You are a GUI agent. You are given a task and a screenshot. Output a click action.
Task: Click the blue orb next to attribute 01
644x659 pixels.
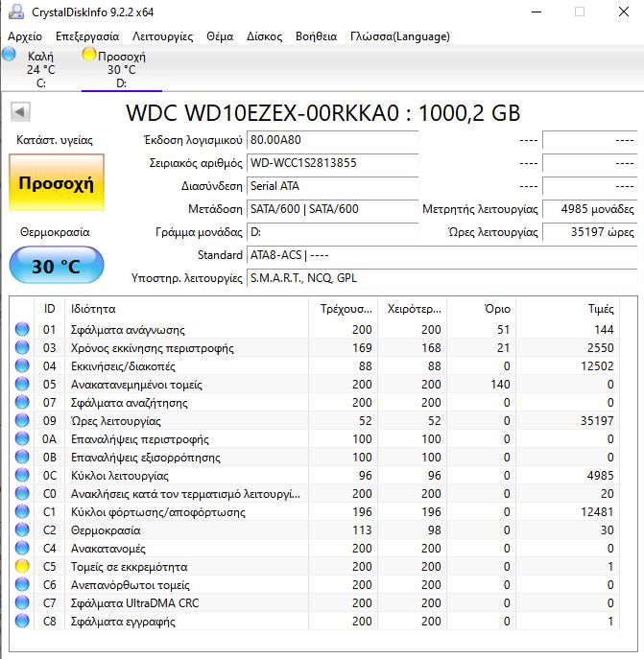pos(22,330)
